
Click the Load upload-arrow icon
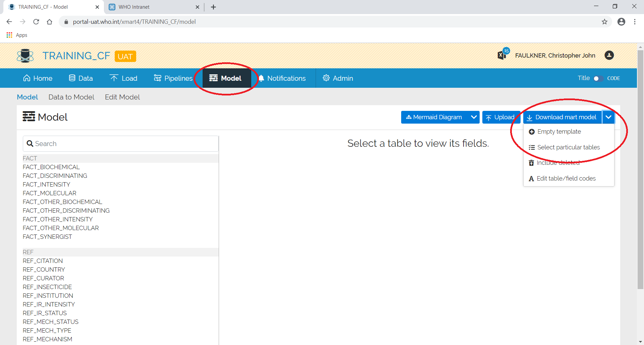pos(114,78)
